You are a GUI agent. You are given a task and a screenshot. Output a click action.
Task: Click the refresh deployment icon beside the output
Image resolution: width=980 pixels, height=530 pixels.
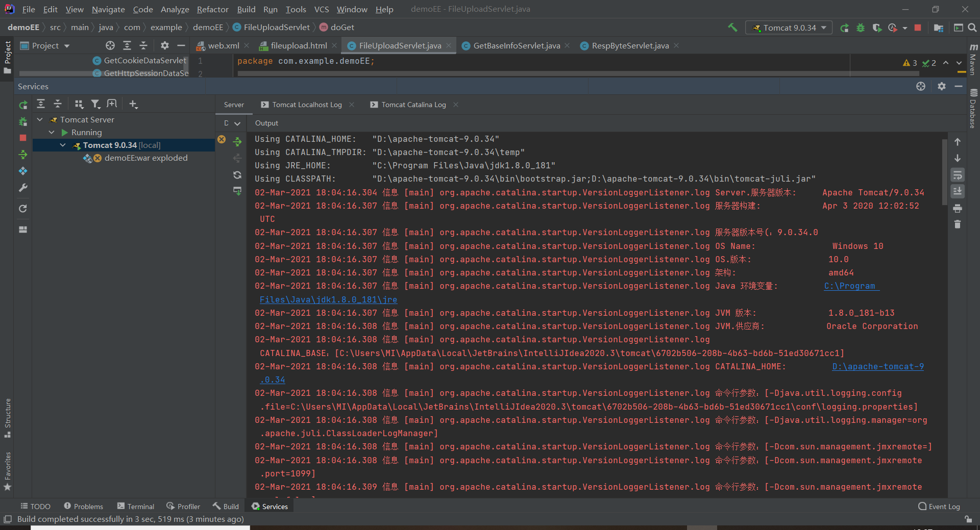(237, 175)
